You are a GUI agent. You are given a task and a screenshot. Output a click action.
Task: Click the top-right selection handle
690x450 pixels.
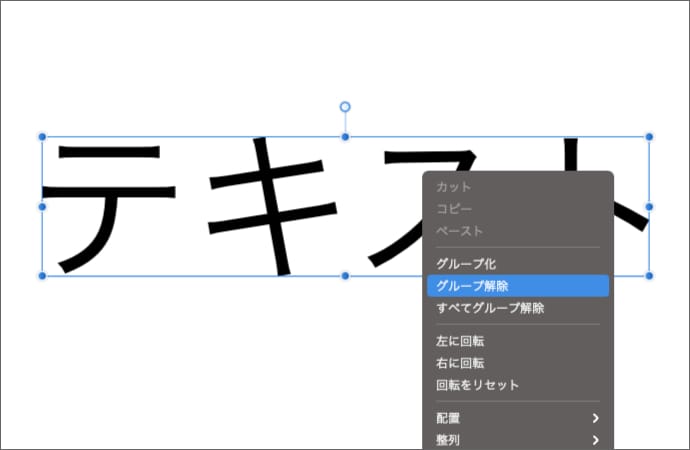click(649, 136)
